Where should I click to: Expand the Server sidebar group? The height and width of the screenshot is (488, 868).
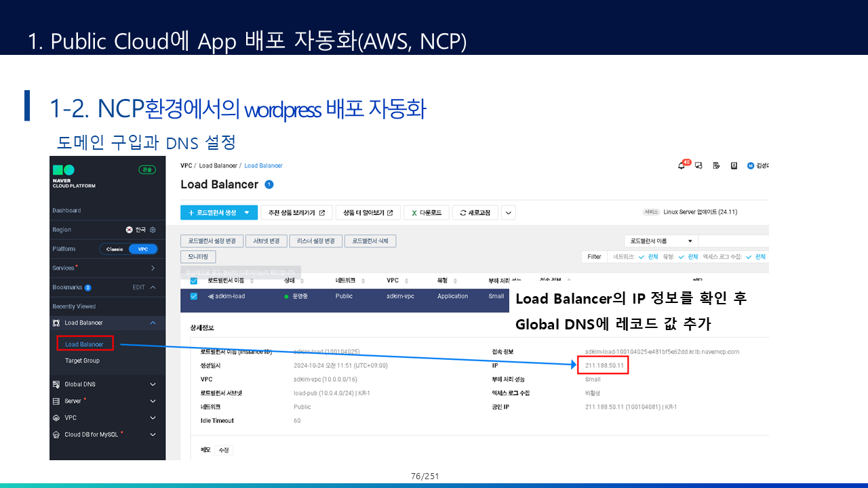pos(153,401)
